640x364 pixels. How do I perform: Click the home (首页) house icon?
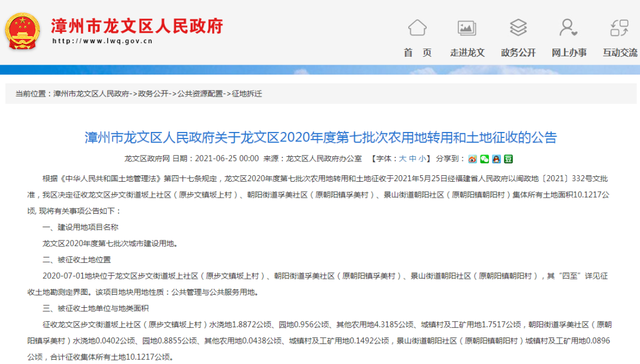click(x=417, y=28)
